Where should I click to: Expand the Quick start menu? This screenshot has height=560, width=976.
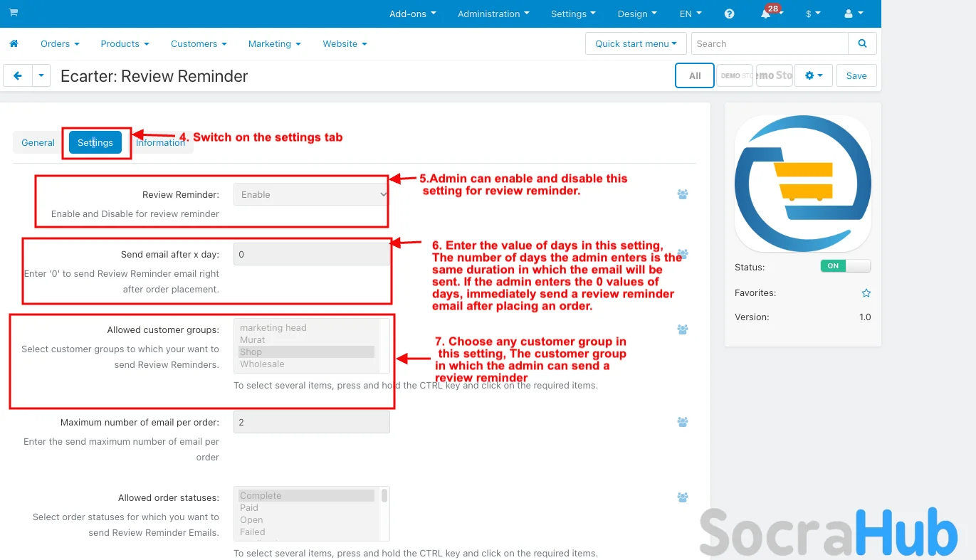[x=636, y=43]
